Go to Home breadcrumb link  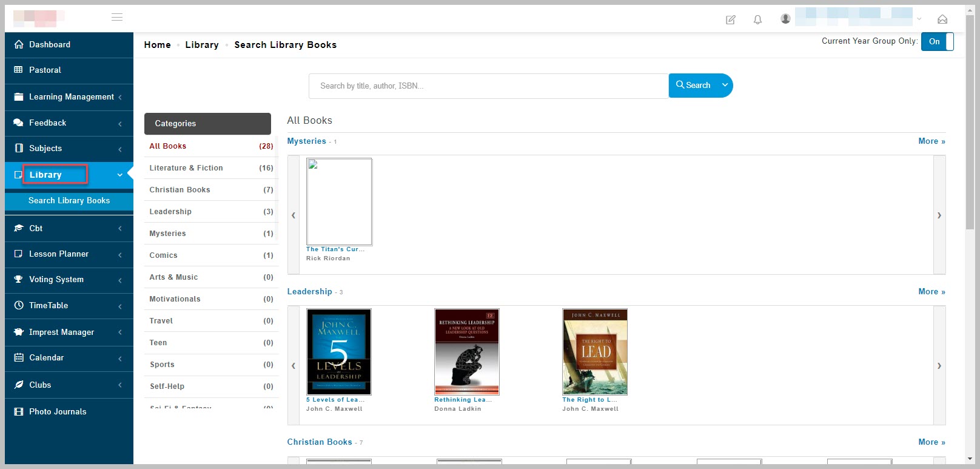(158, 45)
